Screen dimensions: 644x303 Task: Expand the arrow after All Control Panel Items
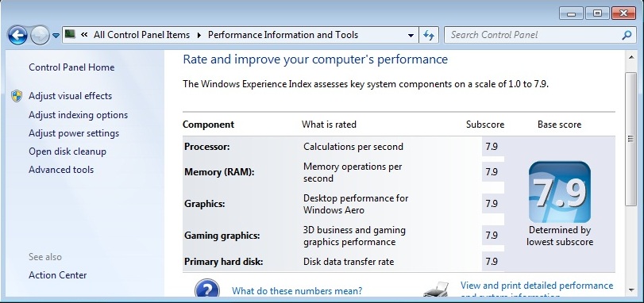click(199, 35)
